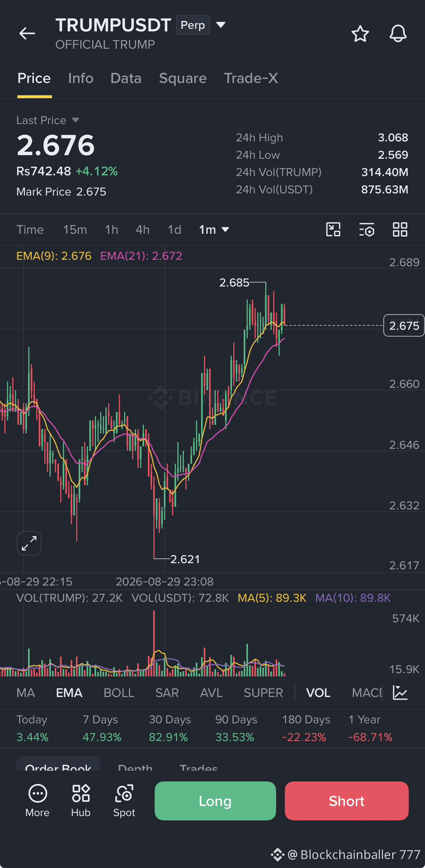425x868 pixels.
Task: Expand the TRUMPUSDT pair selector arrow
Action: tap(221, 25)
